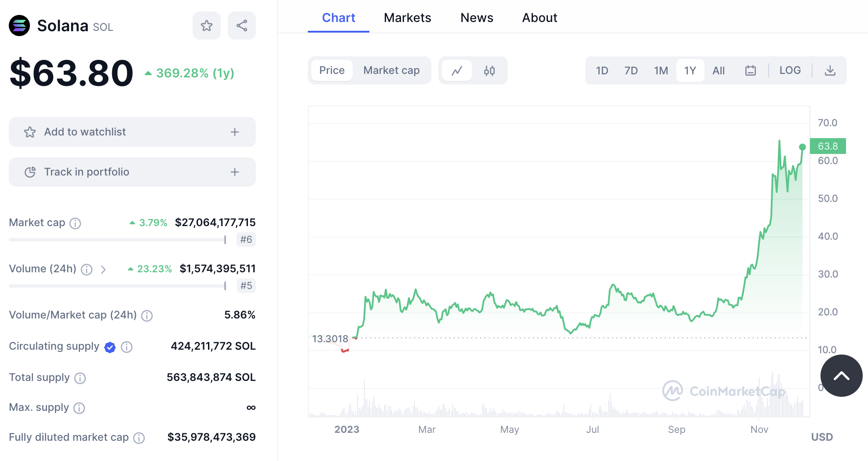
Task: Expand the Volume (24h) chevron arrow
Action: tap(103, 269)
